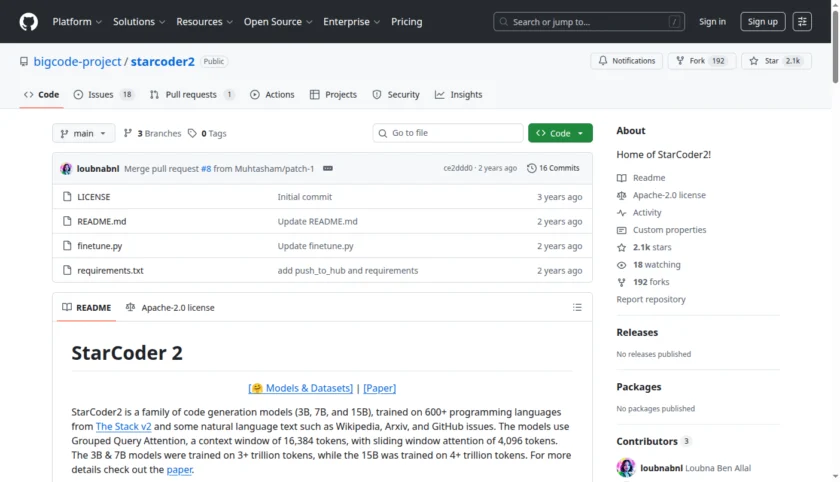This screenshot has height=482, width=840.
Task: Switch to the Actions tab
Action: (x=272, y=95)
